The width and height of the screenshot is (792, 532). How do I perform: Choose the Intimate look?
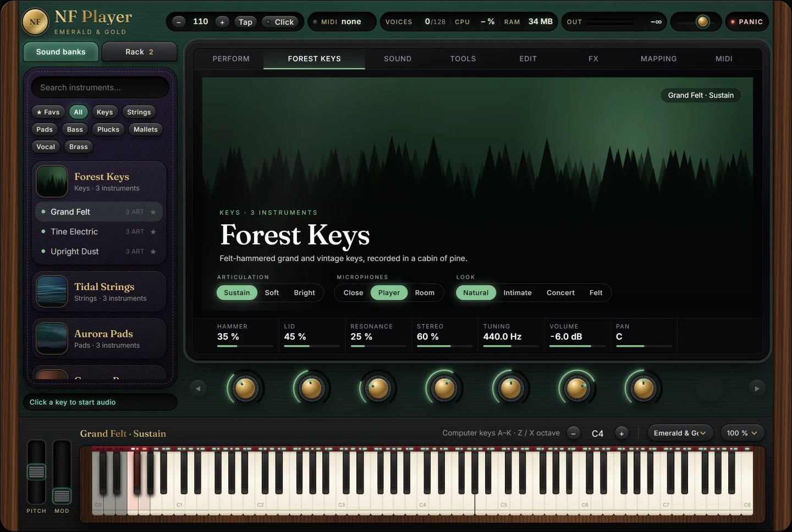[518, 293]
